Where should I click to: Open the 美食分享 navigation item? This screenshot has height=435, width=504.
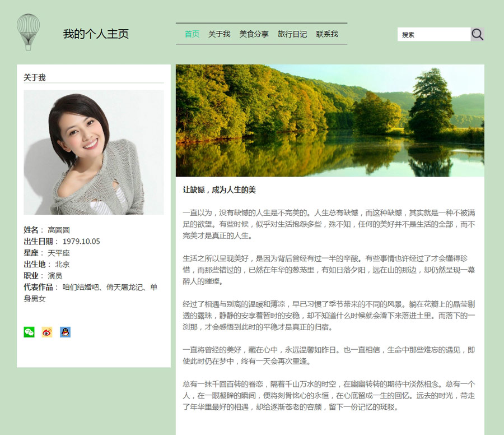254,34
